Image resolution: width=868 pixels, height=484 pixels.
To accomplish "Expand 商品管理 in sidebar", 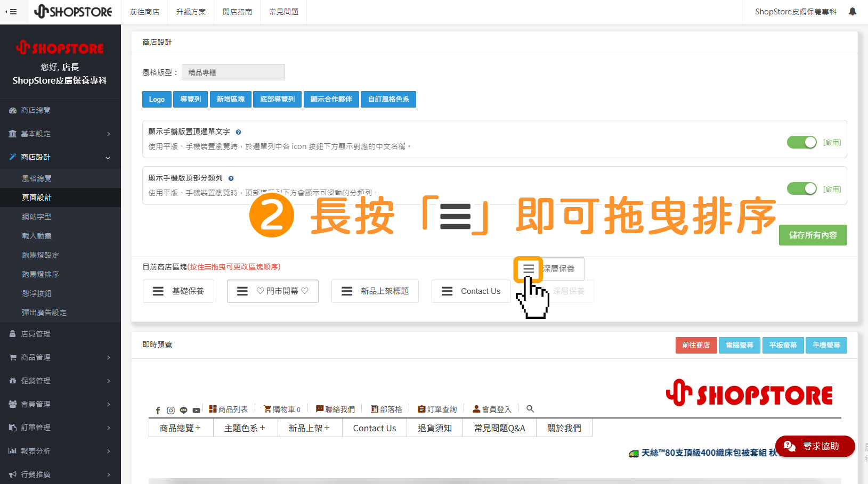I will pyautogui.click(x=60, y=357).
